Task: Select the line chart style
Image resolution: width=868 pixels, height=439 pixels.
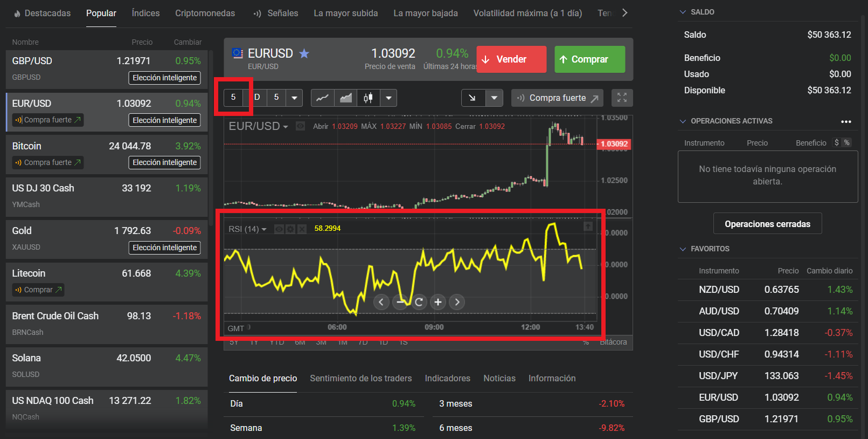Action: (322, 98)
